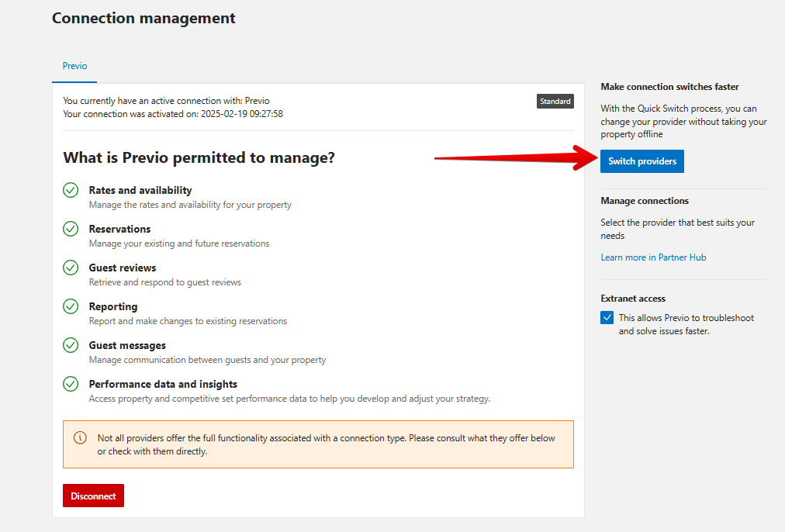Click Access property and competitive set description
The image size is (785, 532).
(289, 399)
